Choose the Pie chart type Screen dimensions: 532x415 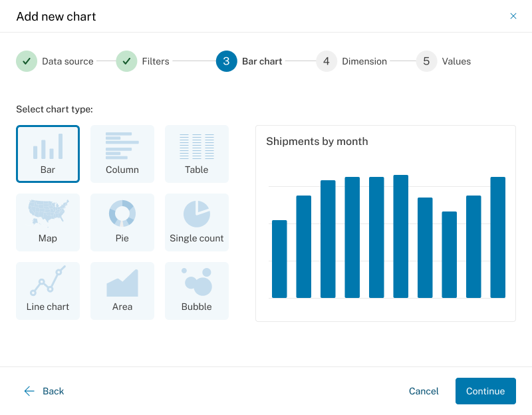coord(122,222)
